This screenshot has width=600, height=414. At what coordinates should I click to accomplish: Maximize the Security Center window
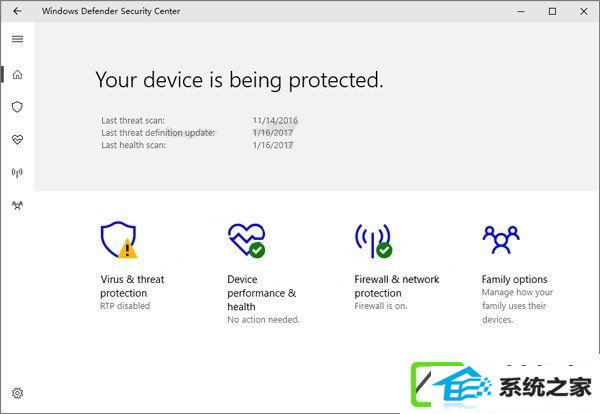point(552,11)
